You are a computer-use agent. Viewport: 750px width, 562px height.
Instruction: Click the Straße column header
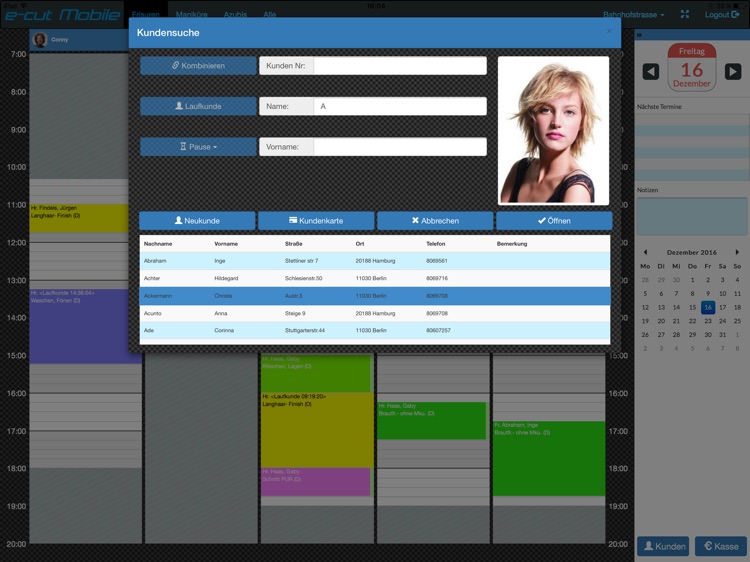pyautogui.click(x=293, y=243)
